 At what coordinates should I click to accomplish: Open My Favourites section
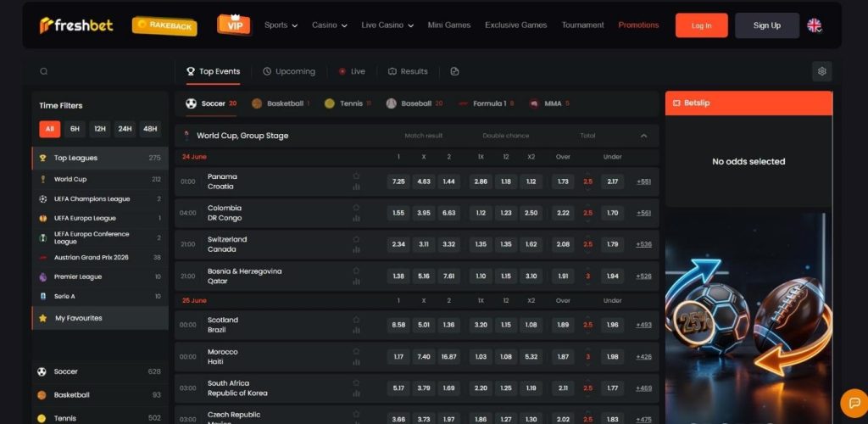tap(100, 318)
